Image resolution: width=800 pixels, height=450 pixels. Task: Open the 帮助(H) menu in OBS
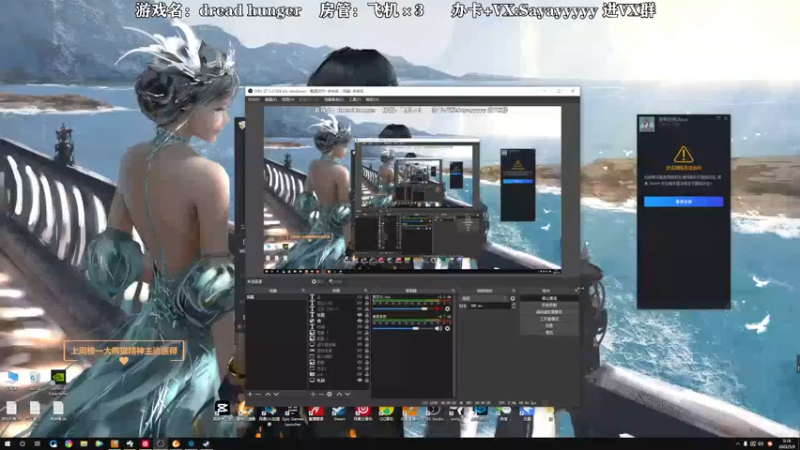coord(372,100)
